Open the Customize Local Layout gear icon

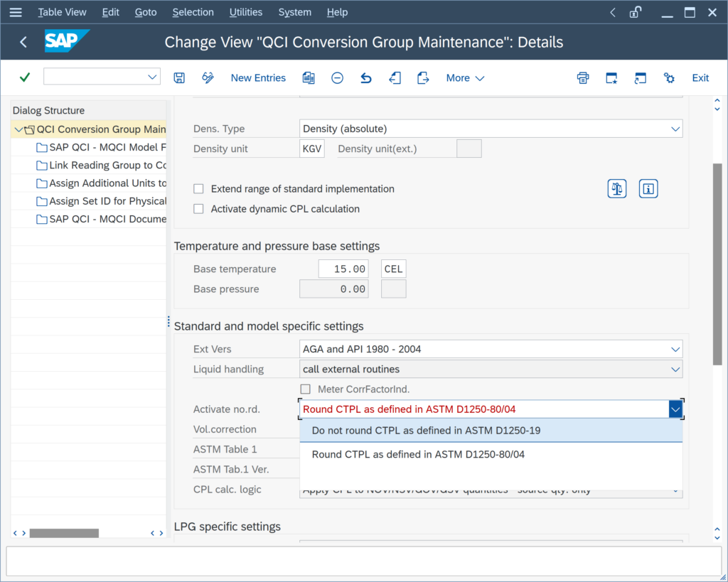[669, 77]
